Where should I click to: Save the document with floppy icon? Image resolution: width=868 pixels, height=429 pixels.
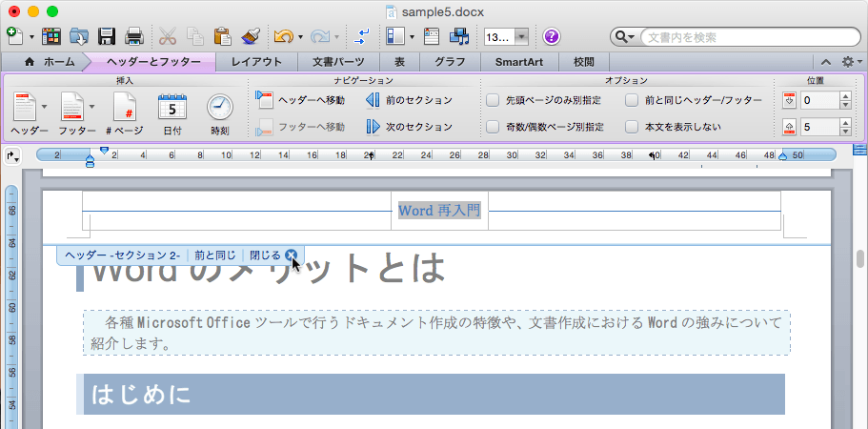(107, 36)
